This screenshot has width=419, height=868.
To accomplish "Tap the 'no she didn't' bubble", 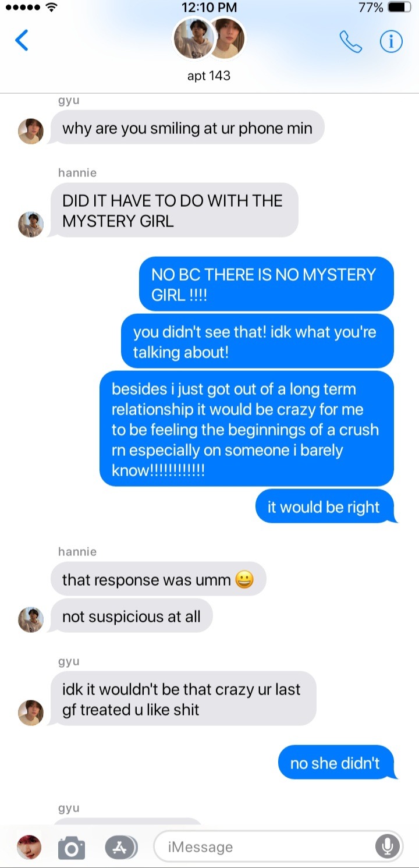I will (x=337, y=762).
